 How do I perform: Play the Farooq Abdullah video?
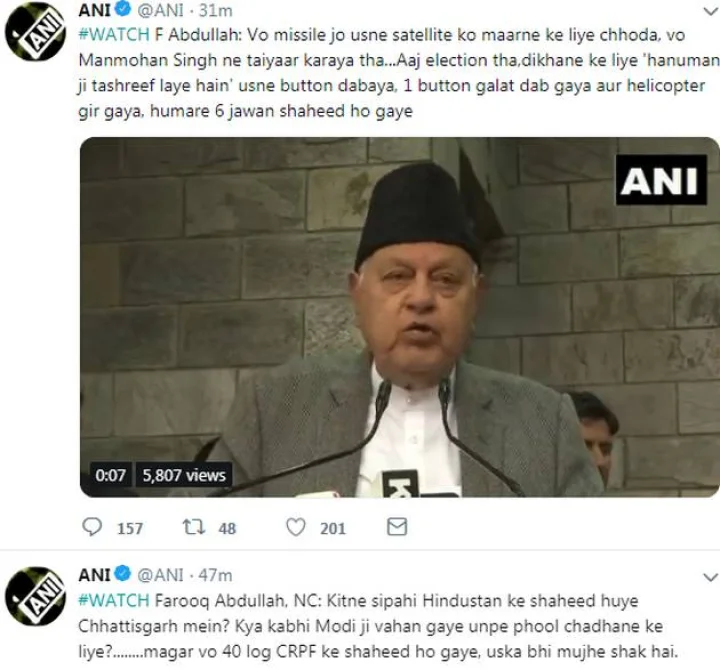point(399,317)
